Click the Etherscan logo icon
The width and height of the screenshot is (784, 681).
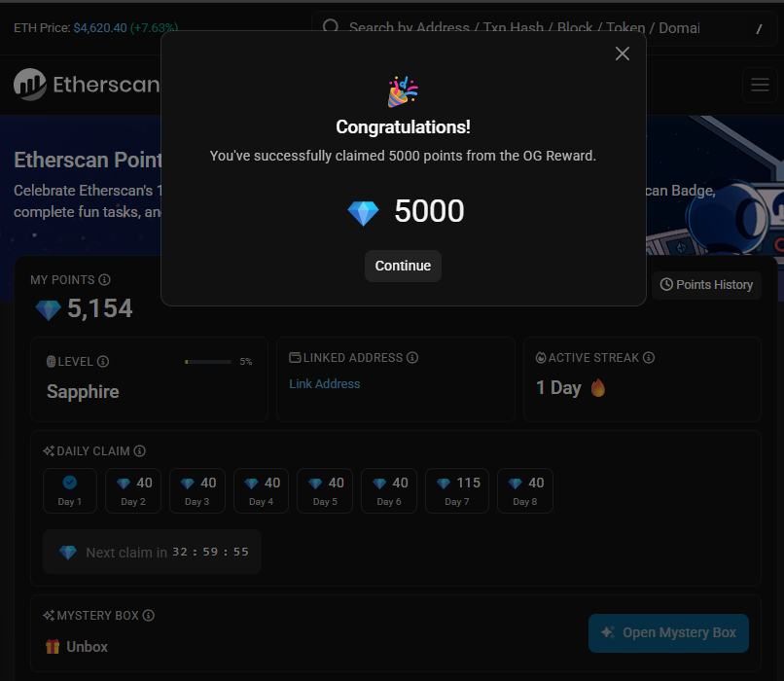(x=29, y=85)
